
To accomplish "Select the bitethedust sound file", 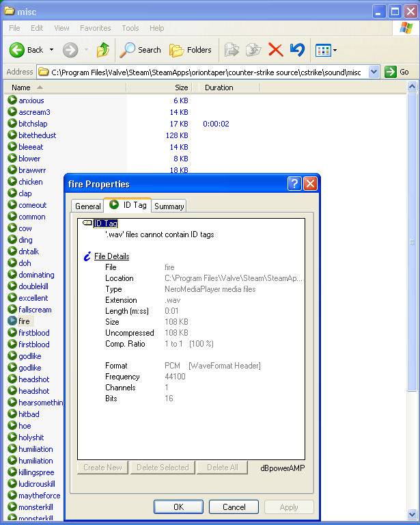I will 38,135.
